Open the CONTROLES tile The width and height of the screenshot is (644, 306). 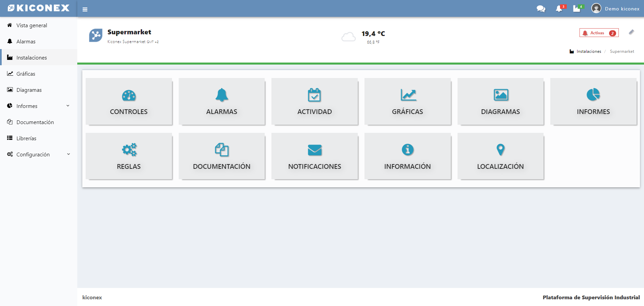(129, 102)
